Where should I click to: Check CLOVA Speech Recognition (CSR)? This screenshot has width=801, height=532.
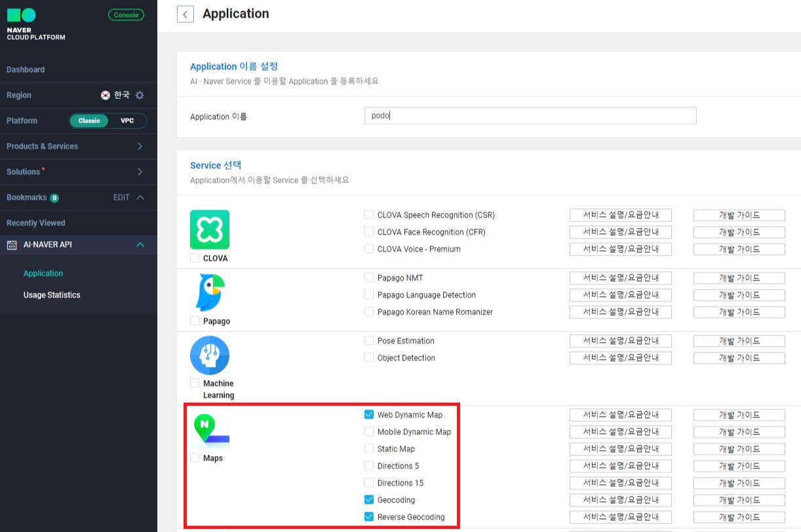point(369,215)
